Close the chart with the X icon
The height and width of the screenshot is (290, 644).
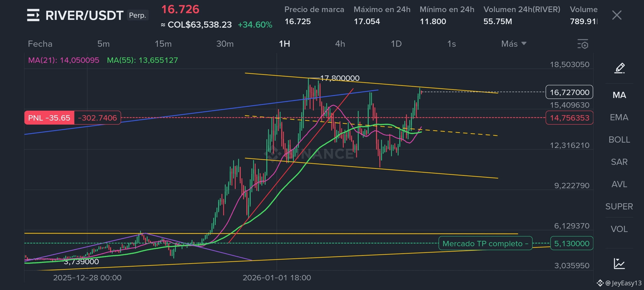(x=617, y=15)
